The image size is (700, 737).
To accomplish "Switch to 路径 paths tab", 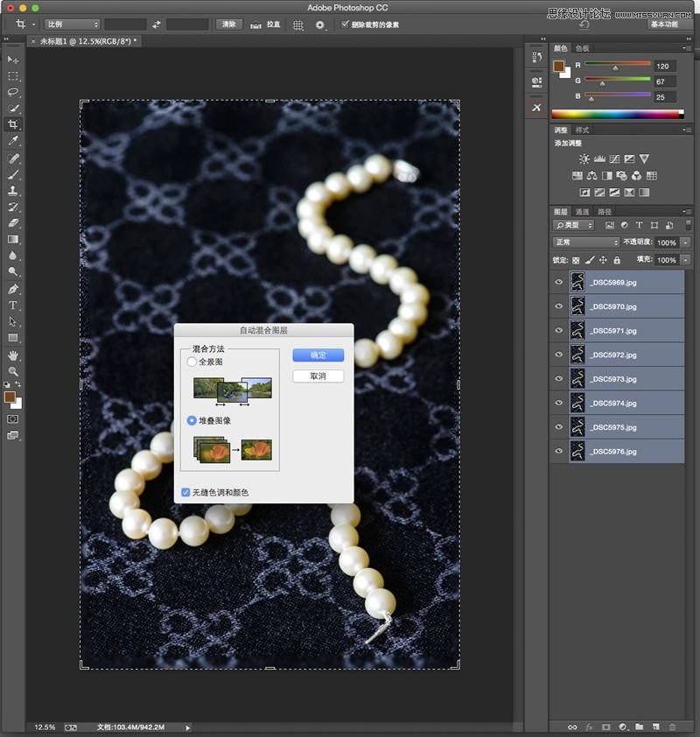I will coord(605,212).
